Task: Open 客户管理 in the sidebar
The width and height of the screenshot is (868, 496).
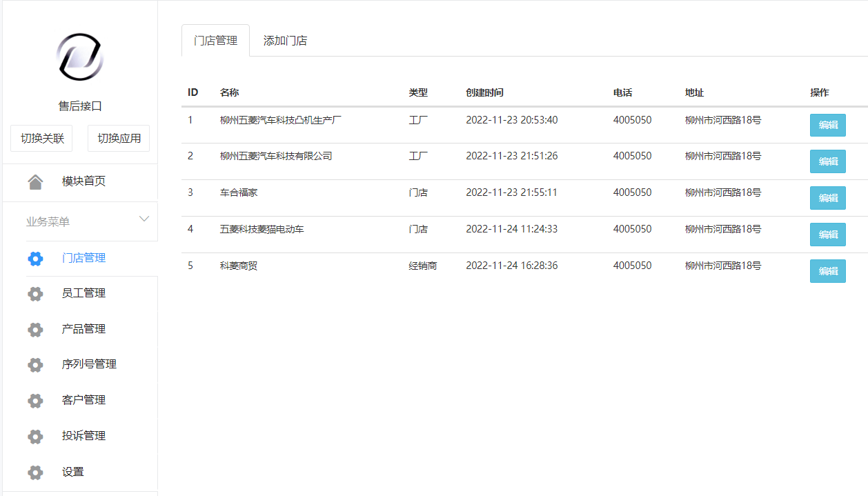Action: pos(83,400)
